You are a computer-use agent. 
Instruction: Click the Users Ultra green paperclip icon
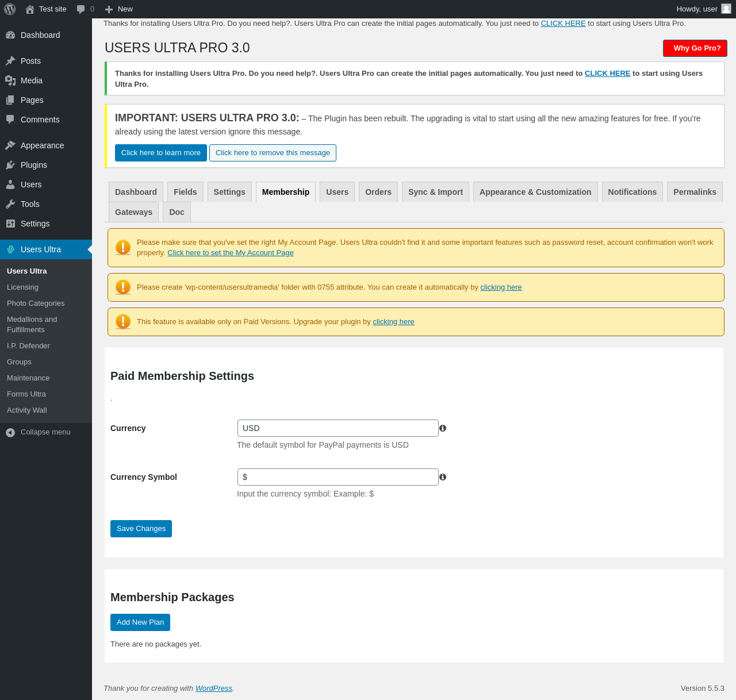tap(10, 249)
